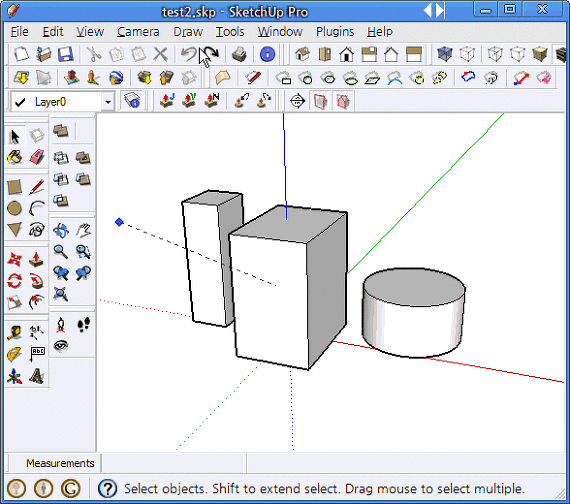Select the Tape Measure tool
Image resolution: width=570 pixels, height=504 pixels.
(x=15, y=333)
